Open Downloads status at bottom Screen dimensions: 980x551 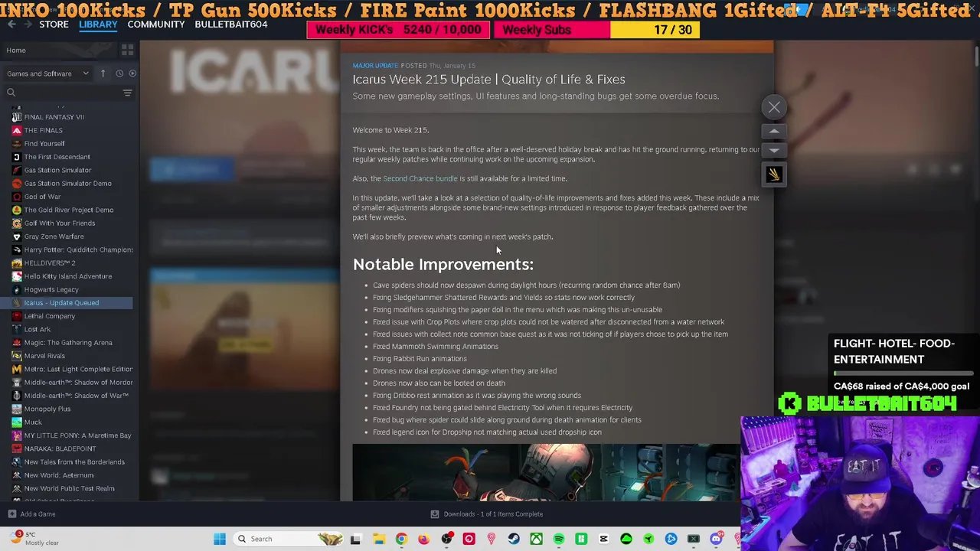(x=487, y=514)
